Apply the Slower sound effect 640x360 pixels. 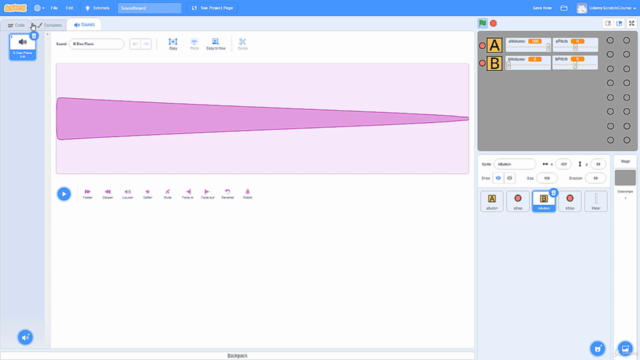coord(107,194)
